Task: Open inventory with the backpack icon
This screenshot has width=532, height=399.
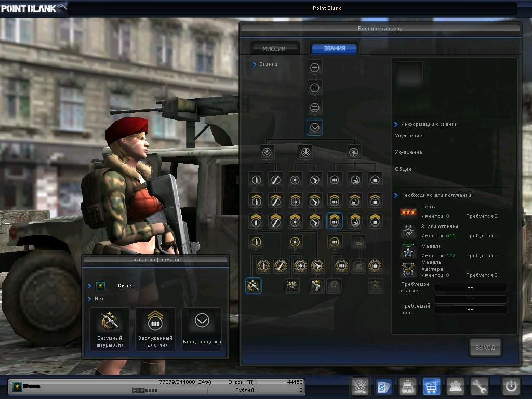Action: tap(408, 387)
